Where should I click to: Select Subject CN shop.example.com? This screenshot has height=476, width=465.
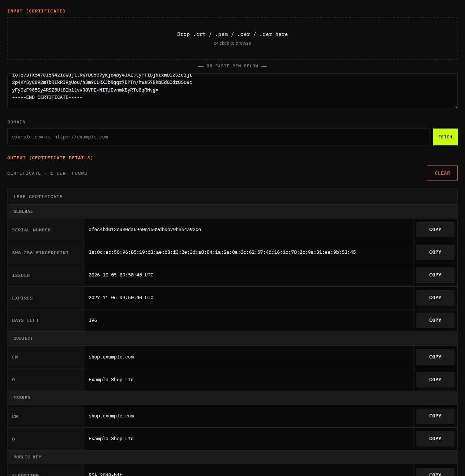[111, 357]
